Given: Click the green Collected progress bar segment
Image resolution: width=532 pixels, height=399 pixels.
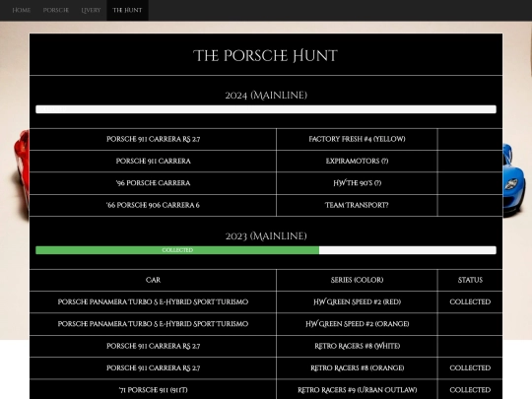Looking at the screenshot, I should pos(177,250).
